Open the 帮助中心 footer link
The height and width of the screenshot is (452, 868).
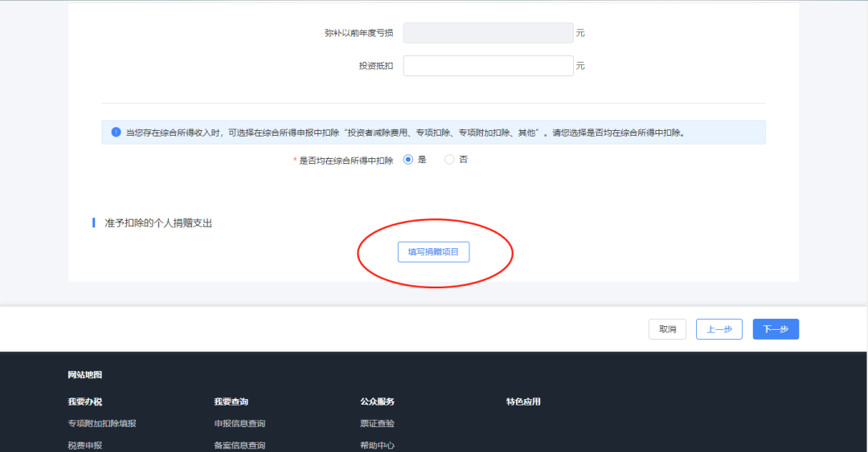pos(378,446)
